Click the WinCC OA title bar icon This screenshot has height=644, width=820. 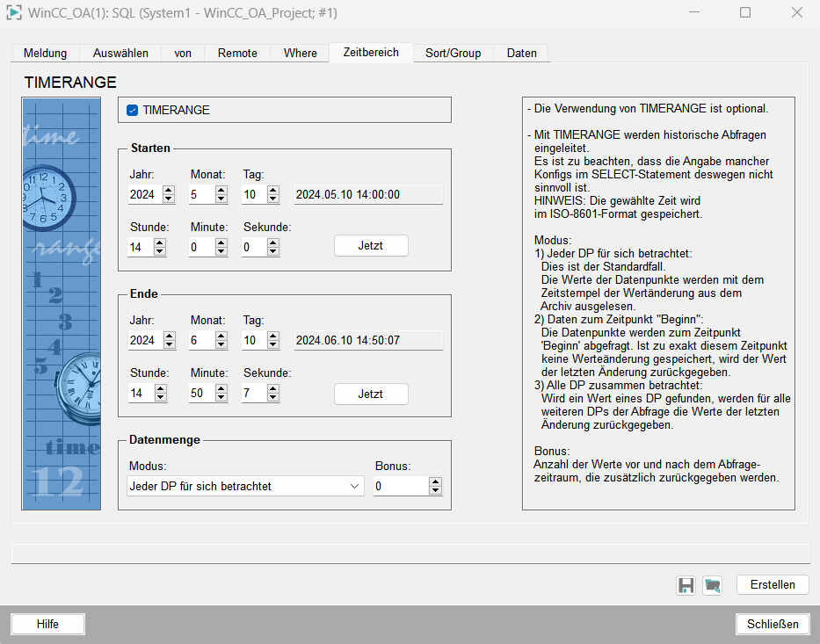13,13
